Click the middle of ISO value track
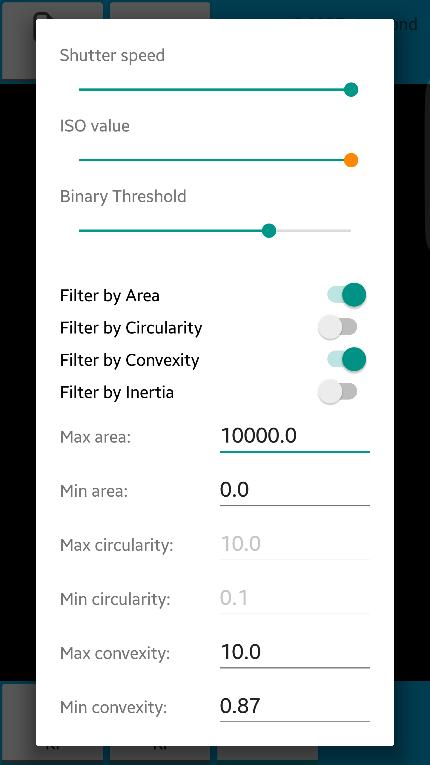Image resolution: width=430 pixels, height=765 pixels. [215, 160]
